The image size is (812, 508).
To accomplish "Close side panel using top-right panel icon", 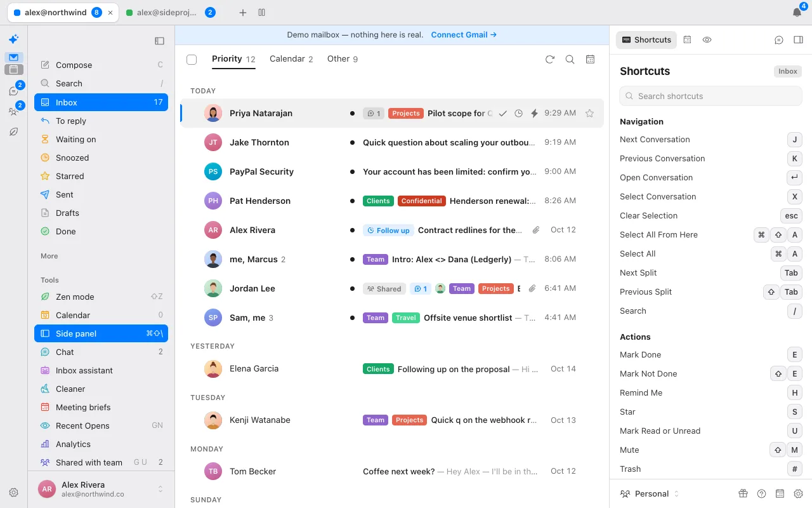I will point(798,40).
